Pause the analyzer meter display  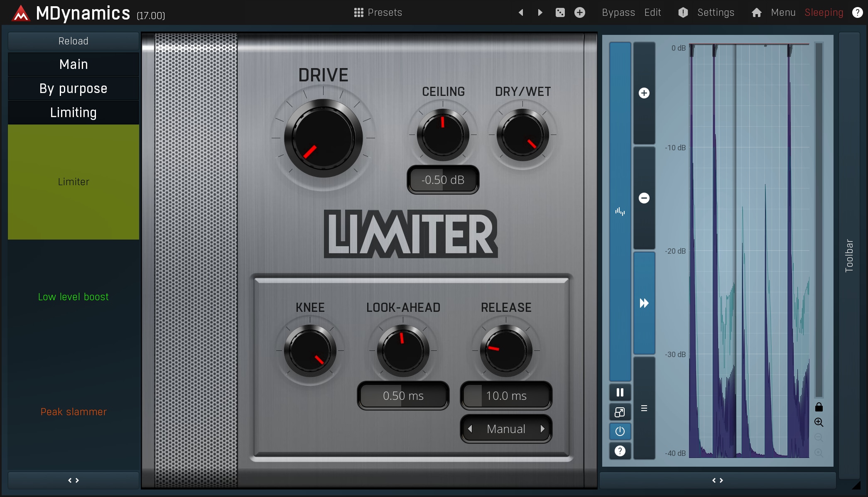tap(620, 392)
